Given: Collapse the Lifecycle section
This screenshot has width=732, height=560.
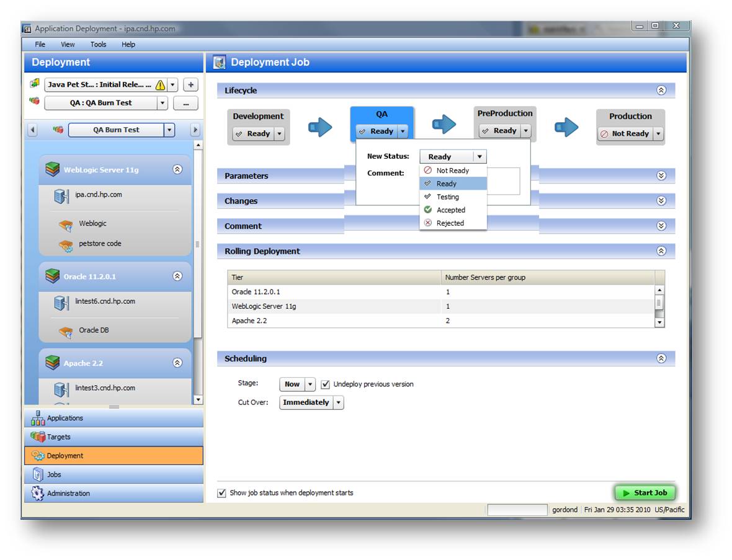Looking at the screenshot, I should [x=661, y=90].
